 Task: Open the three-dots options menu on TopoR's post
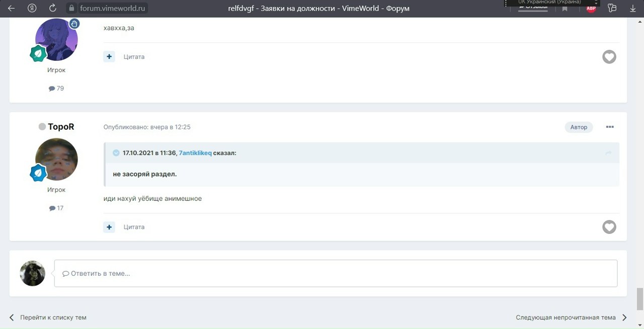coord(610,127)
